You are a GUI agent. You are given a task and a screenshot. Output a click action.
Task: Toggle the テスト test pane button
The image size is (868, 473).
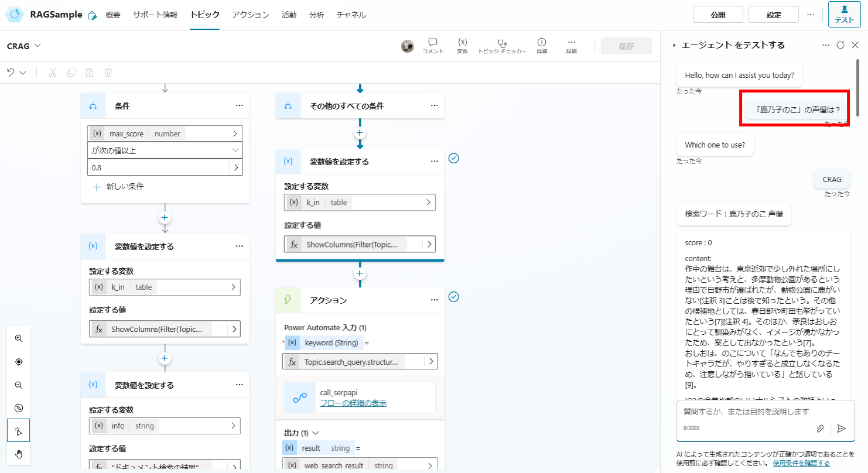[844, 15]
